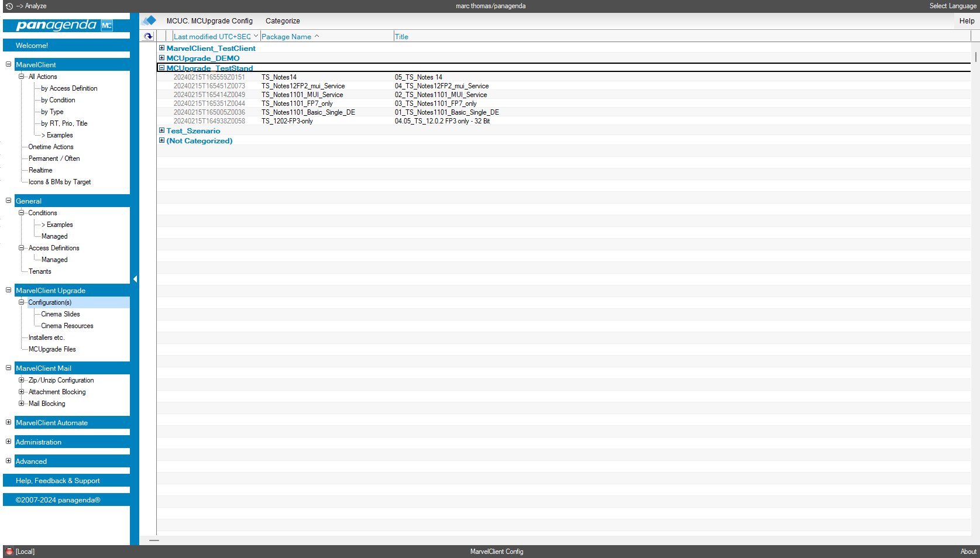Viewport: 980px width, 558px height.
Task: Click the ©2007-2024 panagenda footer button
Action: click(66, 500)
